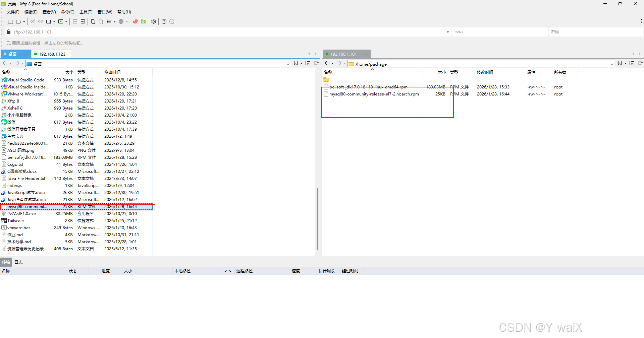This screenshot has width=644, height=338.
Task: Click the globe encoding icon
Action: click(x=121, y=21)
